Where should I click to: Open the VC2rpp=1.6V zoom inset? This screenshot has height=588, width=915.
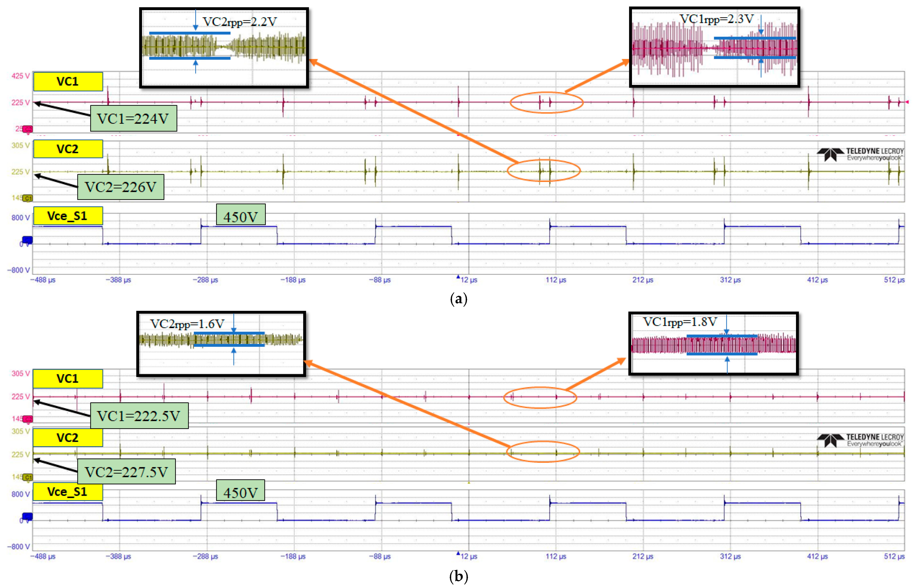click(x=221, y=344)
